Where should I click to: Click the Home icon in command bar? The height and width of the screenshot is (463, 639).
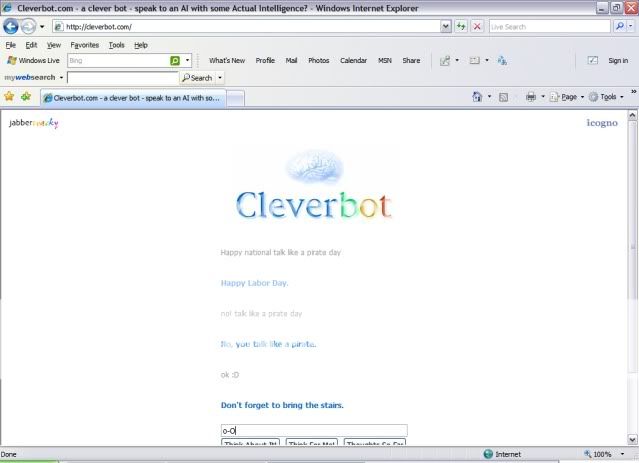(477, 97)
